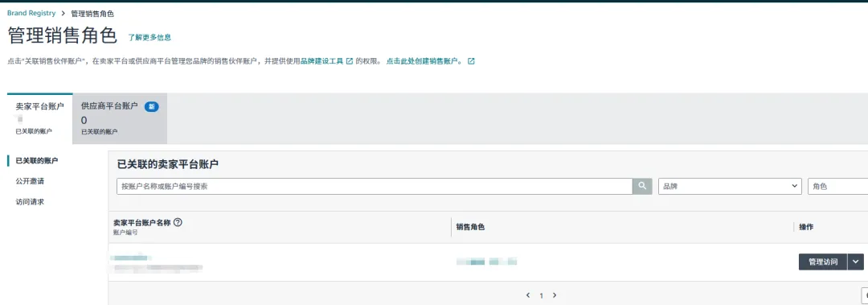
Task: Focus the account name search field
Action: 375,187
